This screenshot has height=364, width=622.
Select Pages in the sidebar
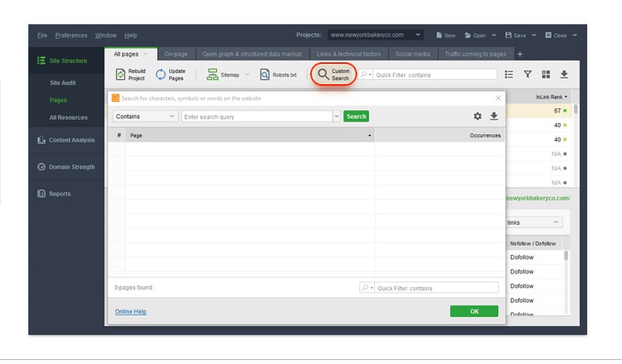(x=58, y=100)
